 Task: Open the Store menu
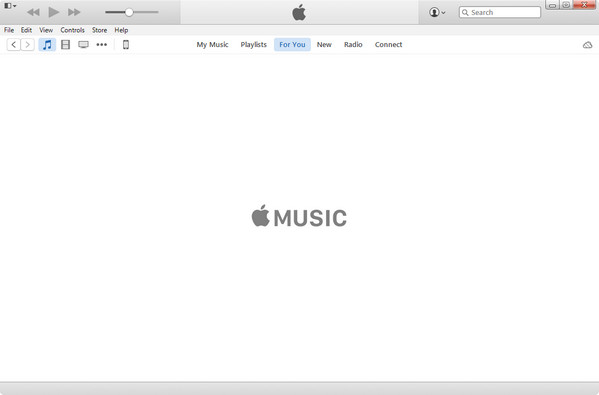[99, 30]
